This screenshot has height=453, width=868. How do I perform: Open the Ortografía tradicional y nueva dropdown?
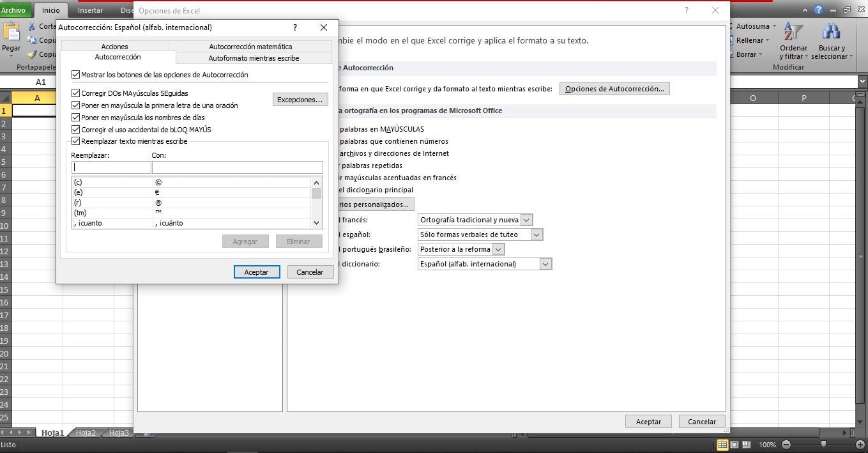(526, 220)
